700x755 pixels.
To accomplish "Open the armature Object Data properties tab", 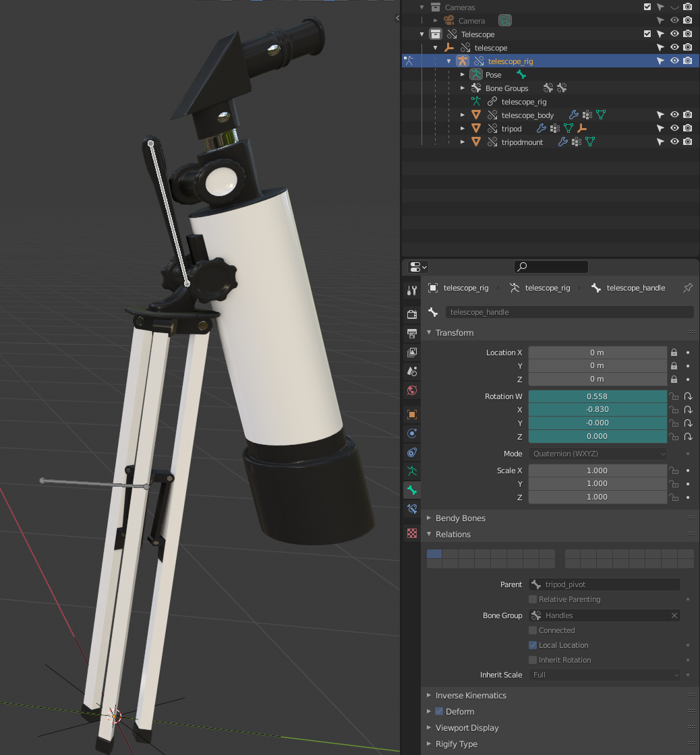I will pyautogui.click(x=412, y=470).
